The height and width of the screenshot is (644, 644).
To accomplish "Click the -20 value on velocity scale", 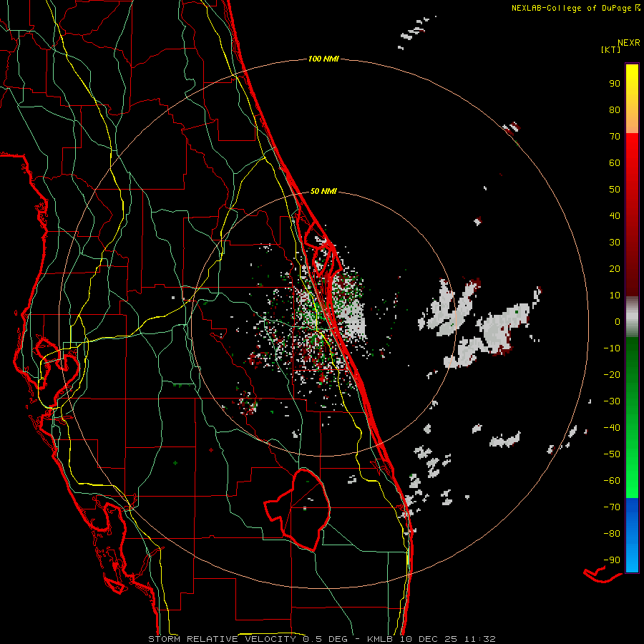I will tap(612, 374).
